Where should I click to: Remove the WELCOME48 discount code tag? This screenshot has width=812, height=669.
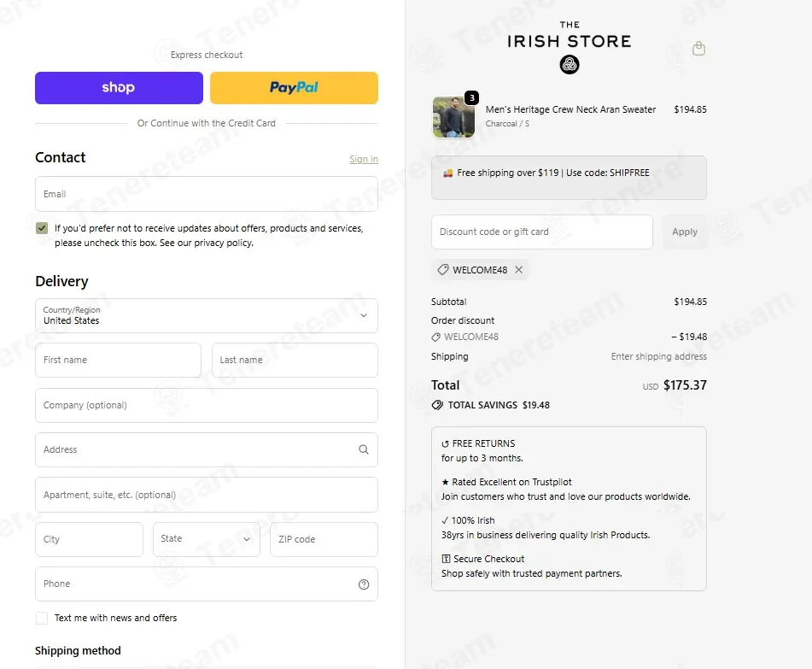pos(518,269)
